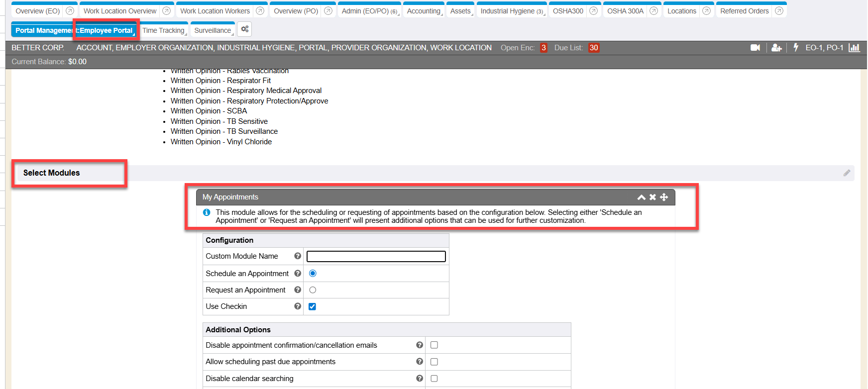The image size is (868, 389).
Task: Open the bar chart icon in header
Action: pyautogui.click(x=855, y=48)
